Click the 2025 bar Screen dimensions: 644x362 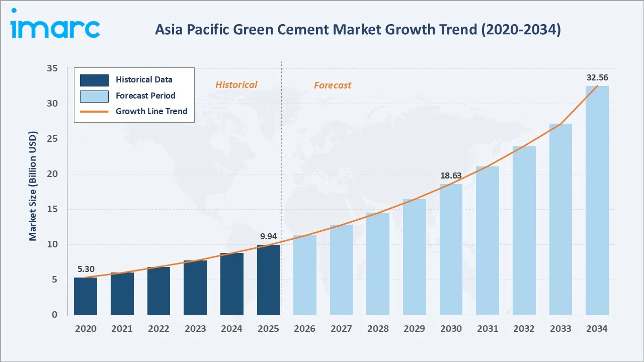click(268, 280)
